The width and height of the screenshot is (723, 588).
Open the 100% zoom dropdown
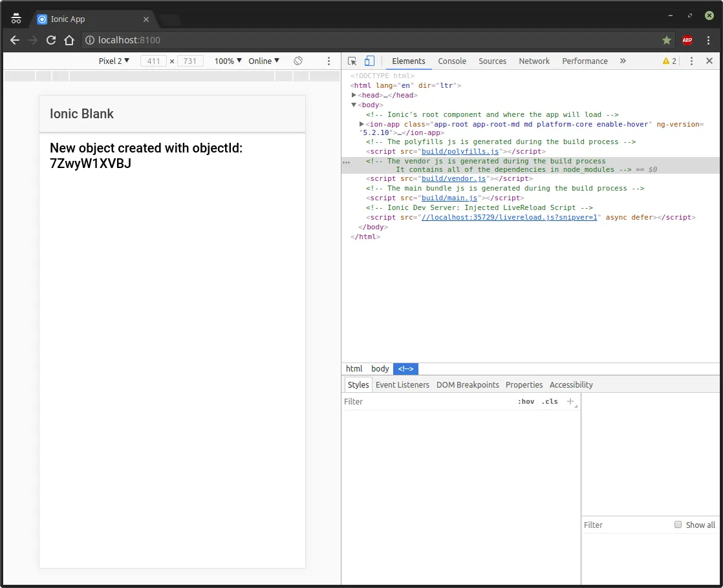pos(228,61)
